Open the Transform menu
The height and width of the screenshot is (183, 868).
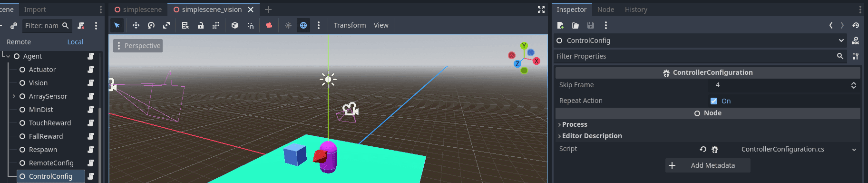pos(350,25)
